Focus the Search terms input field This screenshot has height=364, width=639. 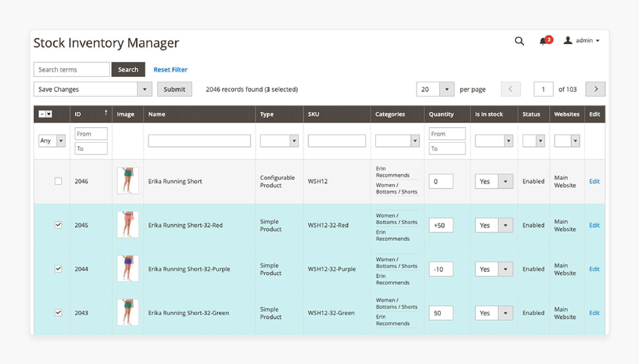[x=72, y=69]
